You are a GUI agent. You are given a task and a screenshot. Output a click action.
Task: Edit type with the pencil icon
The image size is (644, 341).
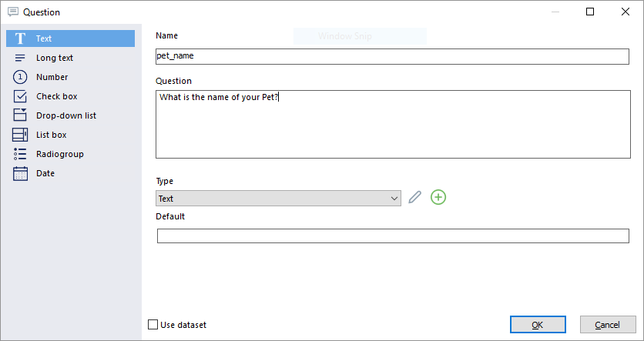coord(414,197)
